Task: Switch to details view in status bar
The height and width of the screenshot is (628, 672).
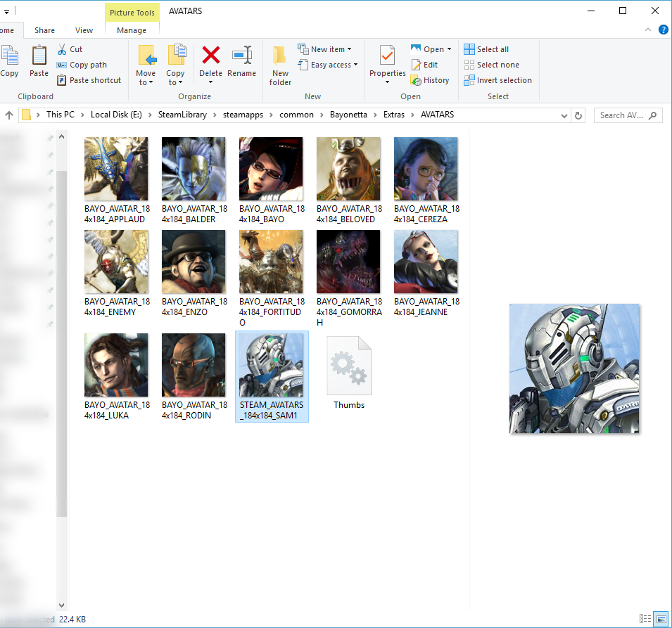Action: [x=645, y=619]
